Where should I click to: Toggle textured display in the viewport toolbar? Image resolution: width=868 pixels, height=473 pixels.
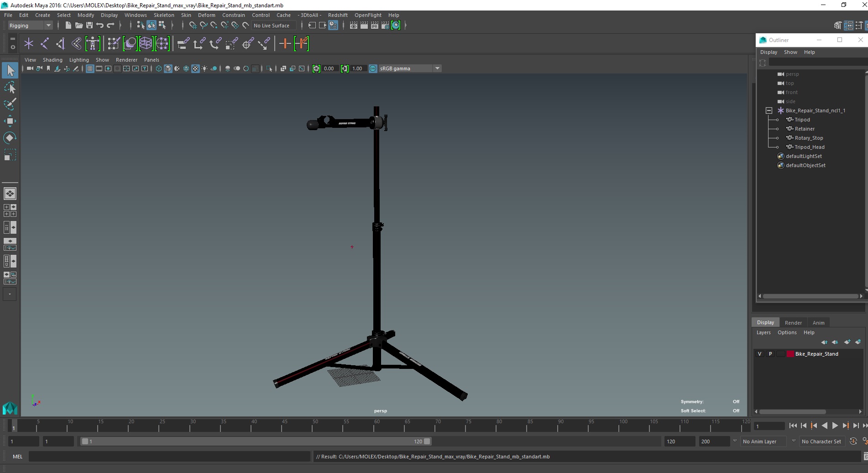click(x=195, y=68)
